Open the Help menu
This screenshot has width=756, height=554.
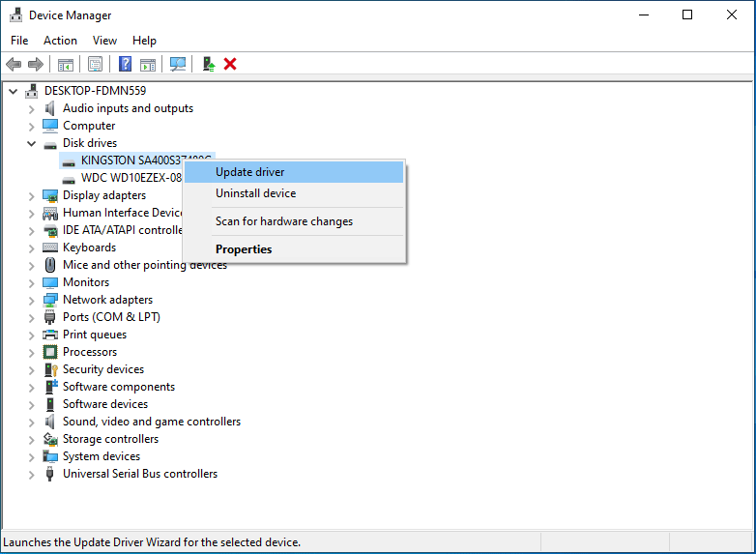pyautogui.click(x=144, y=41)
